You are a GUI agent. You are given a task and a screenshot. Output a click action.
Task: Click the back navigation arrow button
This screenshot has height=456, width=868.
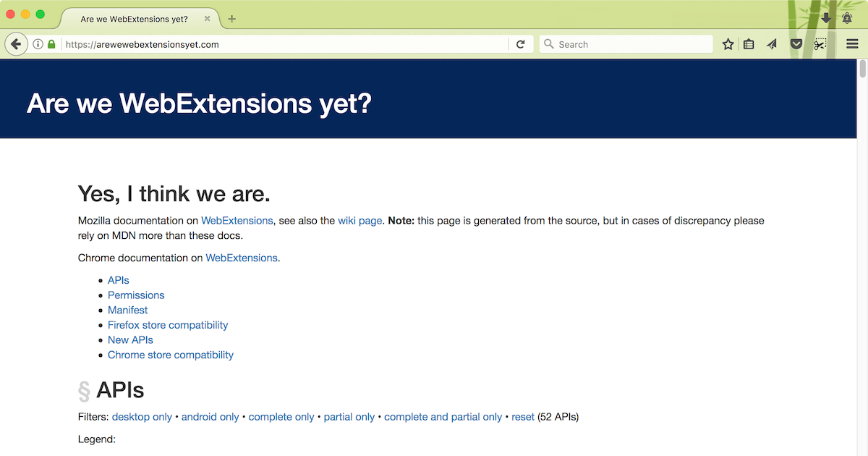tap(16, 44)
